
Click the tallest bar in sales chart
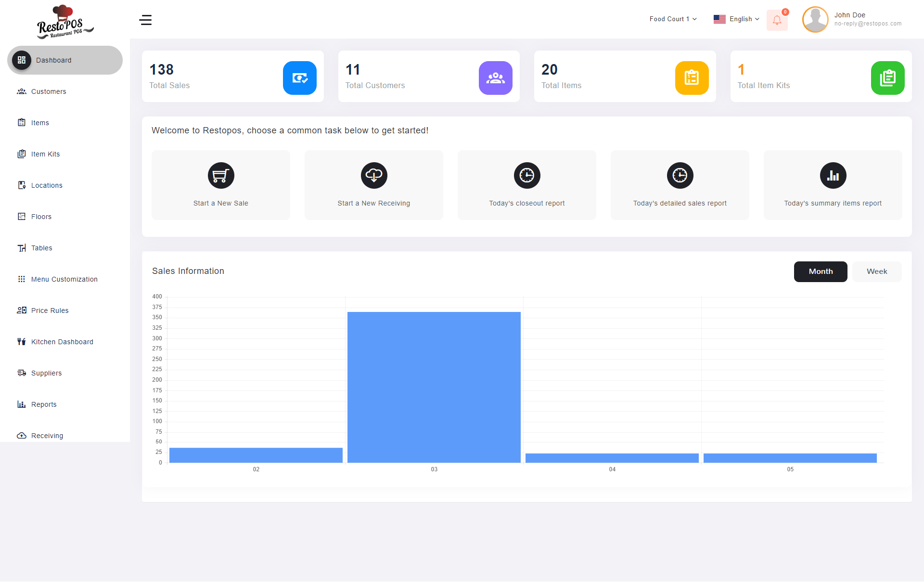434,385
